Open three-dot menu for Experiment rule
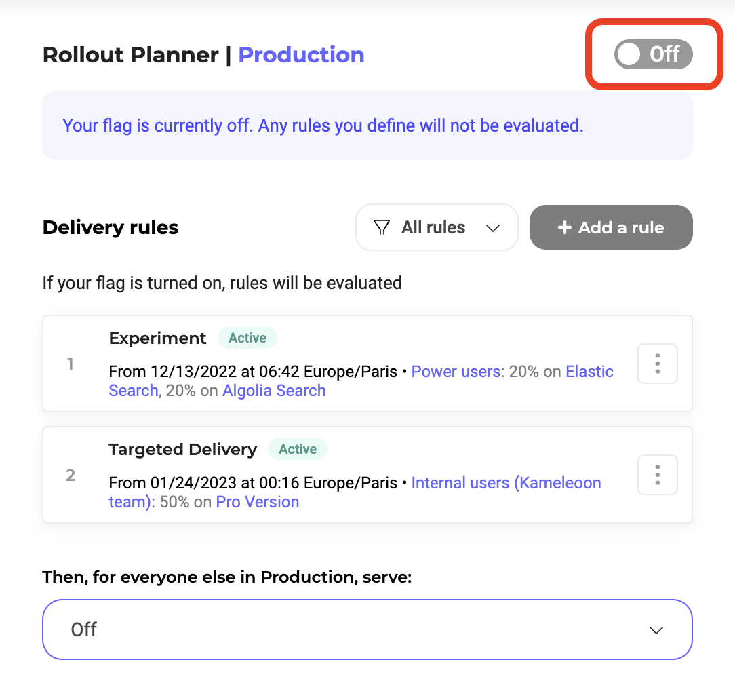The width and height of the screenshot is (735, 700). [657, 364]
